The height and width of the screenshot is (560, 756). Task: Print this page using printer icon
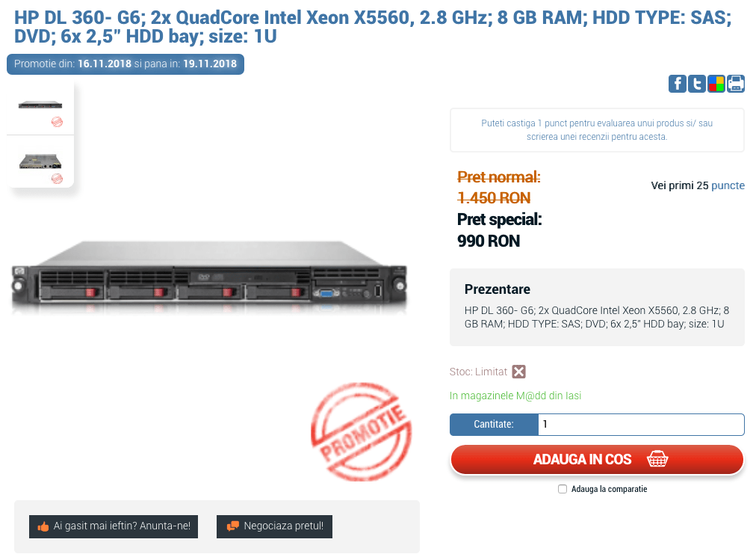[x=736, y=84]
